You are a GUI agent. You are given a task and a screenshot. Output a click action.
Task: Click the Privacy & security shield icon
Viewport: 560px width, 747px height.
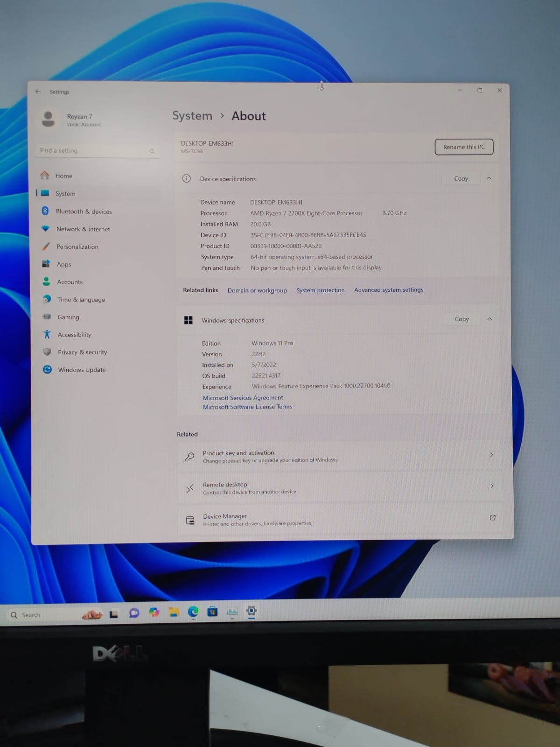coord(47,352)
